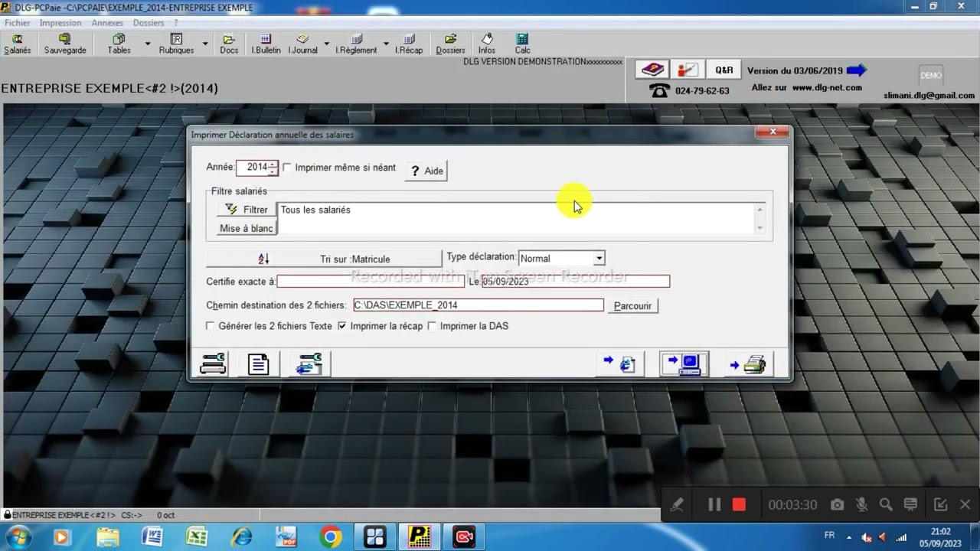
Task: Click the printer setup icon in dialog
Action: (213, 364)
